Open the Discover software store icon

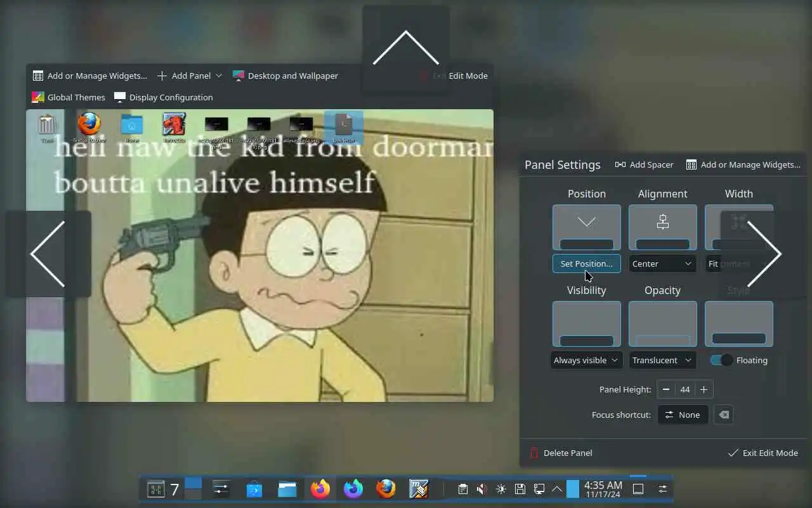click(254, 489)
